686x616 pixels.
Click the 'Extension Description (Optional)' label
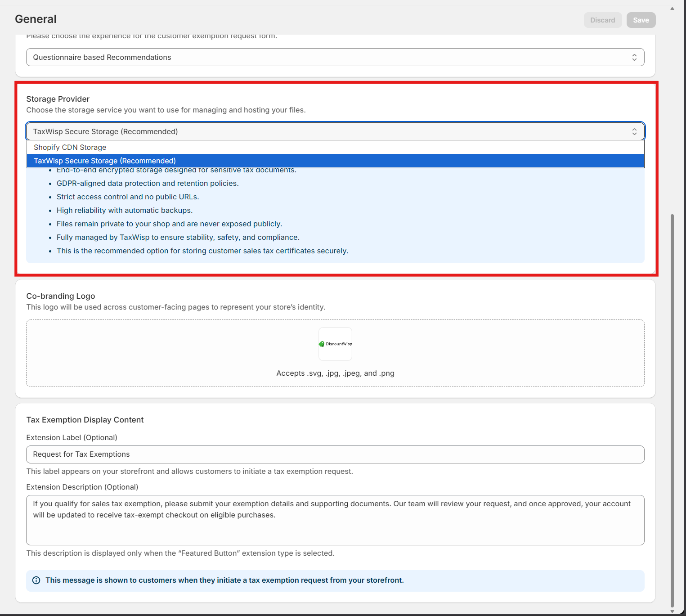click(82, 487)
